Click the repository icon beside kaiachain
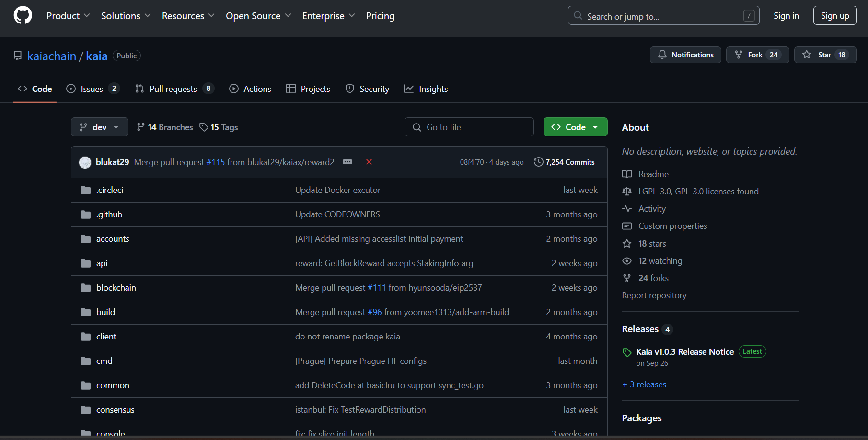Image resolution: width=868 pixels, height=440 pixels. click(18, 56)
